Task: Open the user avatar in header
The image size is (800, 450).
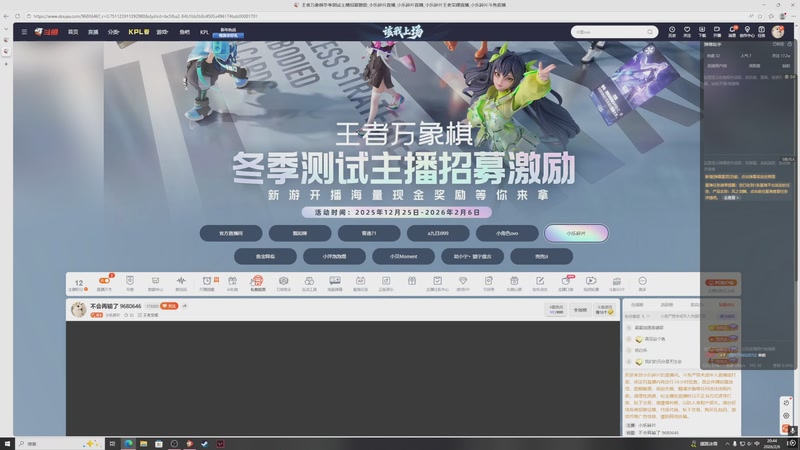Action: [x=778, y=32]
